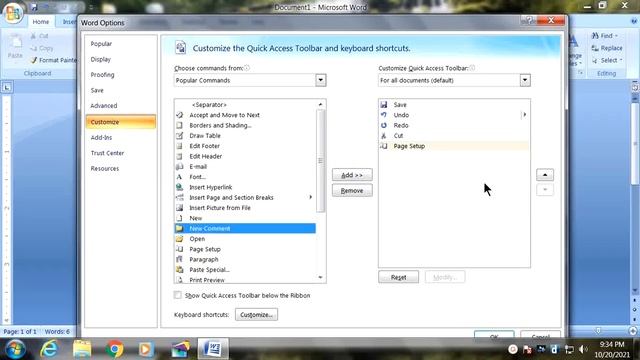Select Insert Hyperlink command
The height and width of the screenshot is (360, 640).
pos(245,187)
